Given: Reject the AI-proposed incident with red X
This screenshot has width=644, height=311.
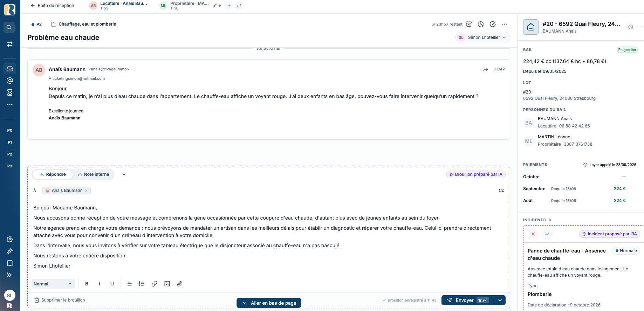Looking at the screenshot, I should coord(533,234).
